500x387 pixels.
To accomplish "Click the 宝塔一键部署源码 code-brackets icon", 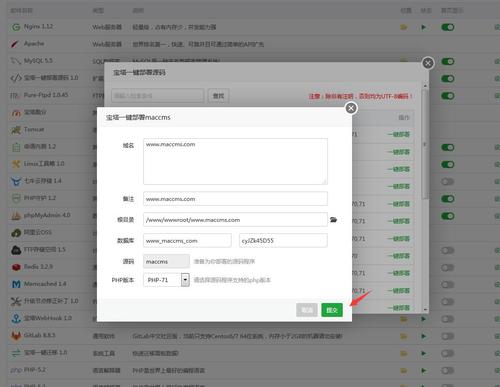I will 16,78.
